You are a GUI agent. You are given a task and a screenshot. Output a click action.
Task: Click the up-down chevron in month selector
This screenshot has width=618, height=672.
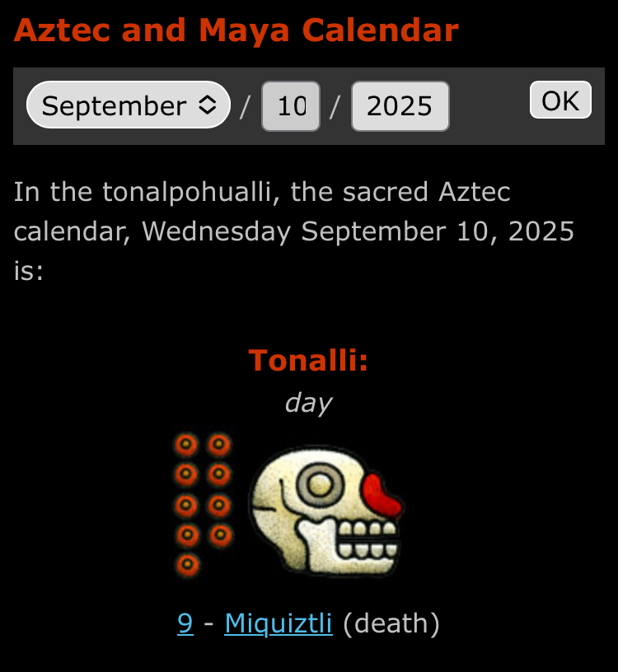tap(208, 105)
